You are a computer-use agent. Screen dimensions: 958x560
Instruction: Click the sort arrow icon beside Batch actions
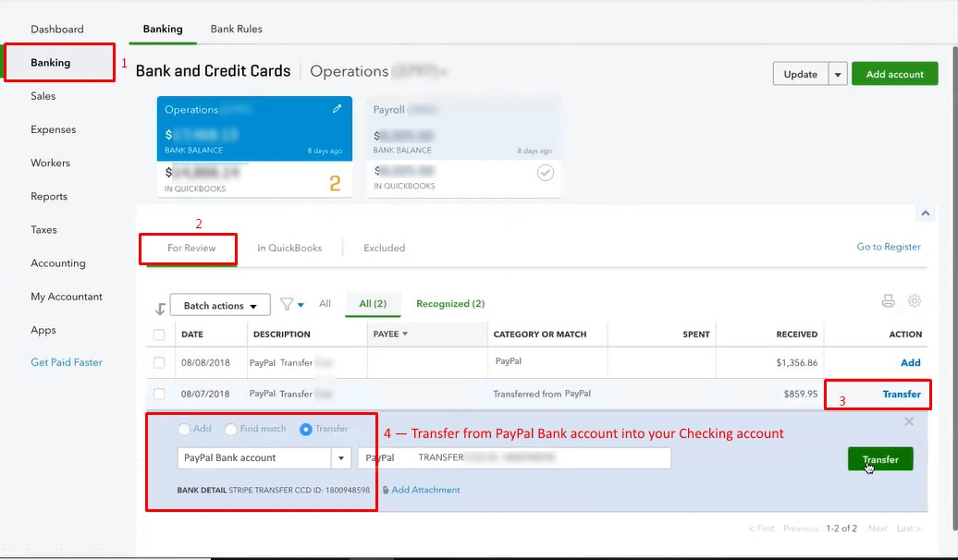coord(160,309)
